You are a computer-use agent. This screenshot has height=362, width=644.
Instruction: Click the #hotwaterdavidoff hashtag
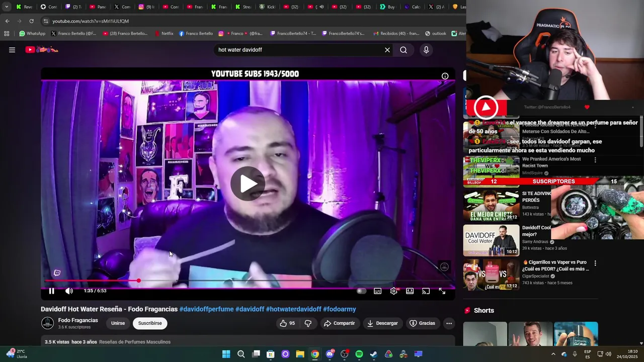293,309
